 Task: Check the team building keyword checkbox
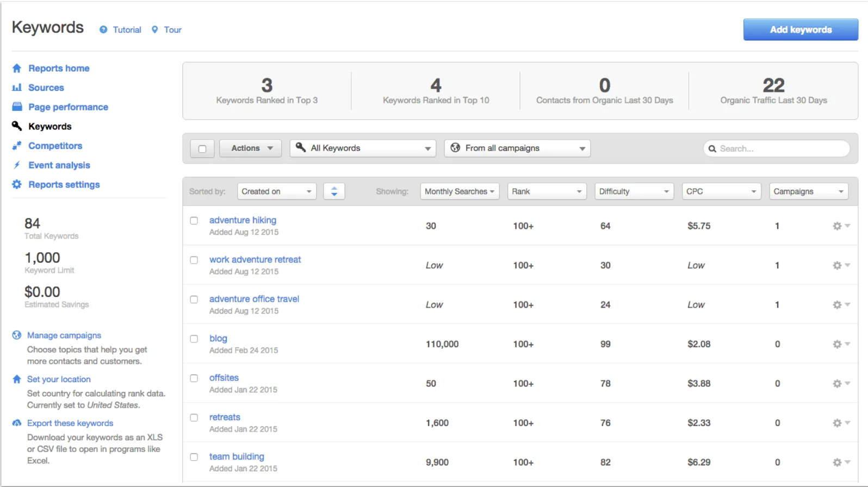(x=194, y=457)
